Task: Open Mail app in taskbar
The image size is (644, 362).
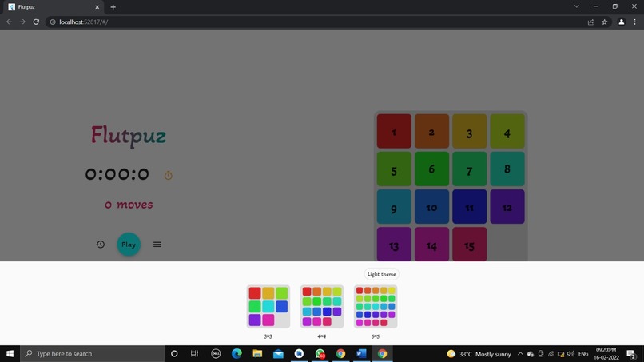Action: [x=278, y=353]
